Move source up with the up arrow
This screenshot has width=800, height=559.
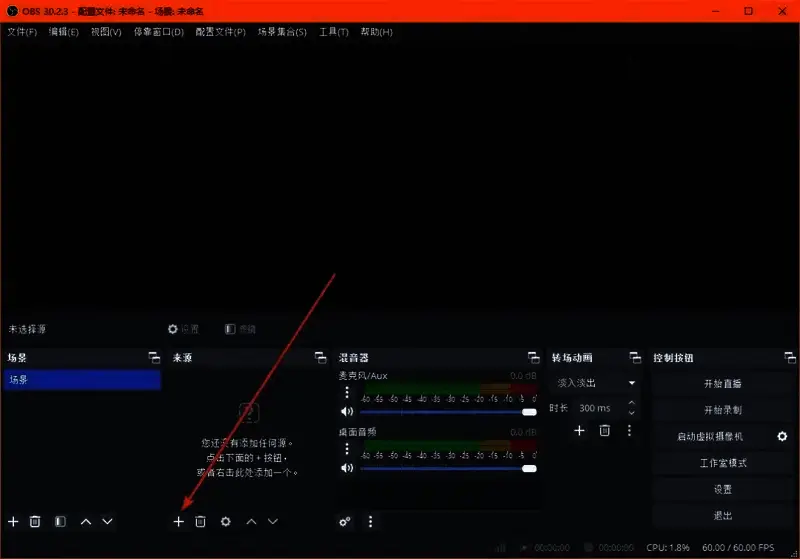pyautogui.click(x=252, y=521)
